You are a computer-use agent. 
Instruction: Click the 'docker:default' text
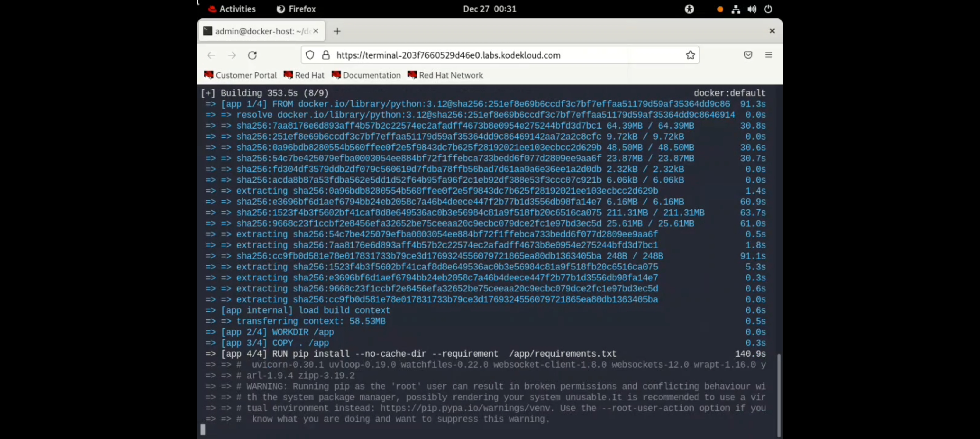729,93
